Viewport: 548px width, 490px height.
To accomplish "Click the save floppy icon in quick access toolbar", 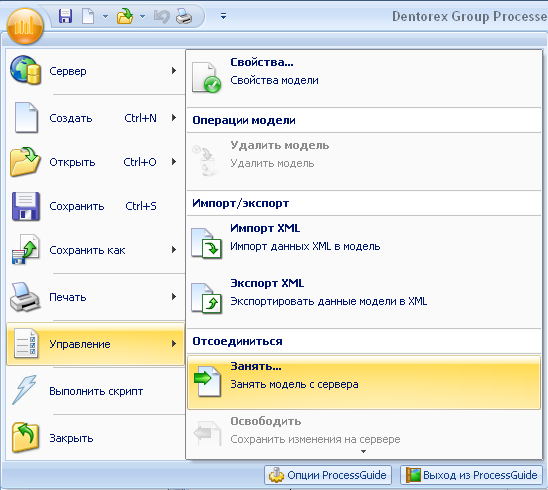I will pyautogui.click(x=65, y=16).
